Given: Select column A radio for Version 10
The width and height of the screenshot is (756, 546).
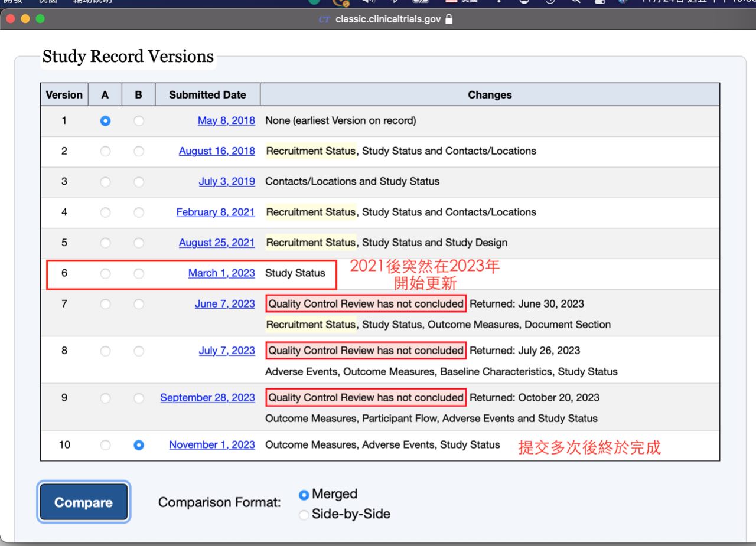Looking at the screenshot, I should tap(105, 445).
